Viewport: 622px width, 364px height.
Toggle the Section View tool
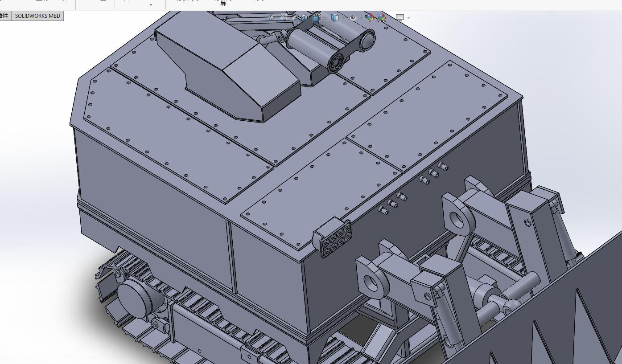click(305, 18)
